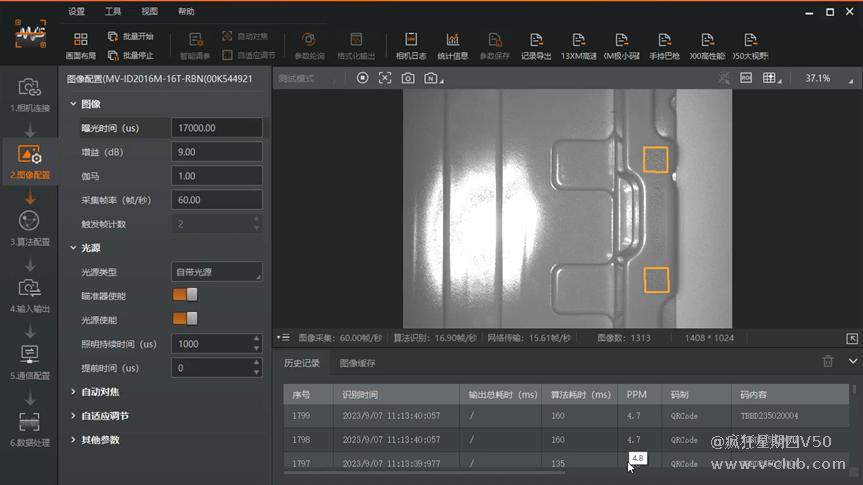Click the 批量停止 batch stop button

(x=130, y=56)
